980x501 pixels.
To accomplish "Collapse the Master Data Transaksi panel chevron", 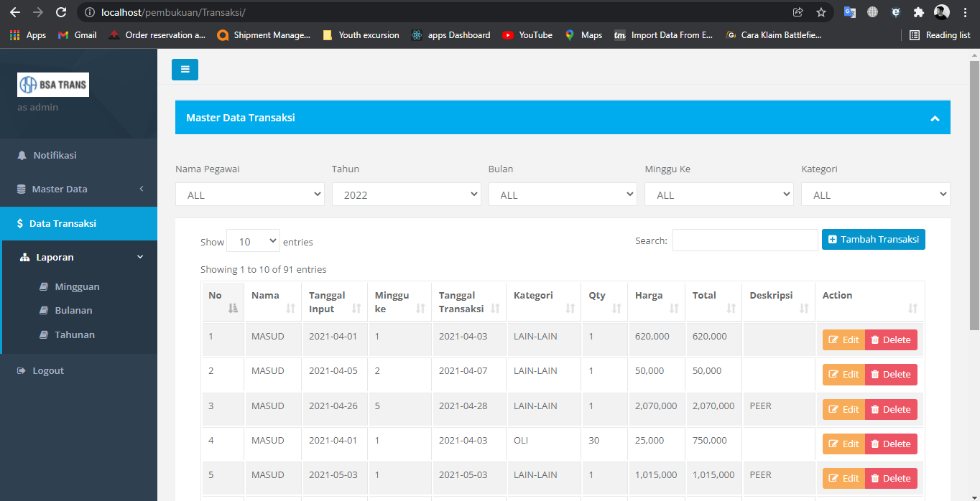I will pyautogui.click(x=935, y=118).
